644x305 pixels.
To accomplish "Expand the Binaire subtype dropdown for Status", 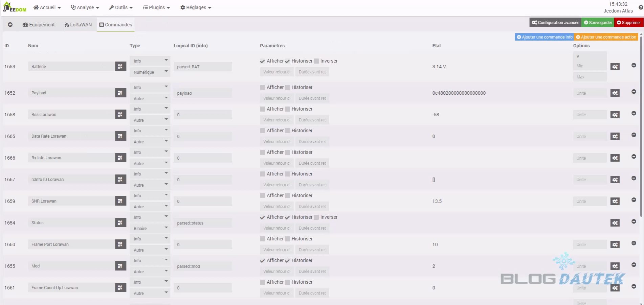I will (150, 228).
